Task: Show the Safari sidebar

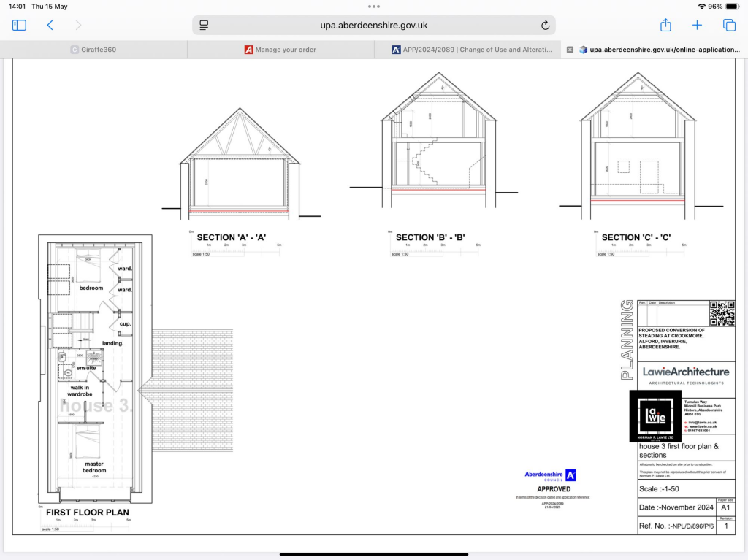Action: click(x=19, y=26)
